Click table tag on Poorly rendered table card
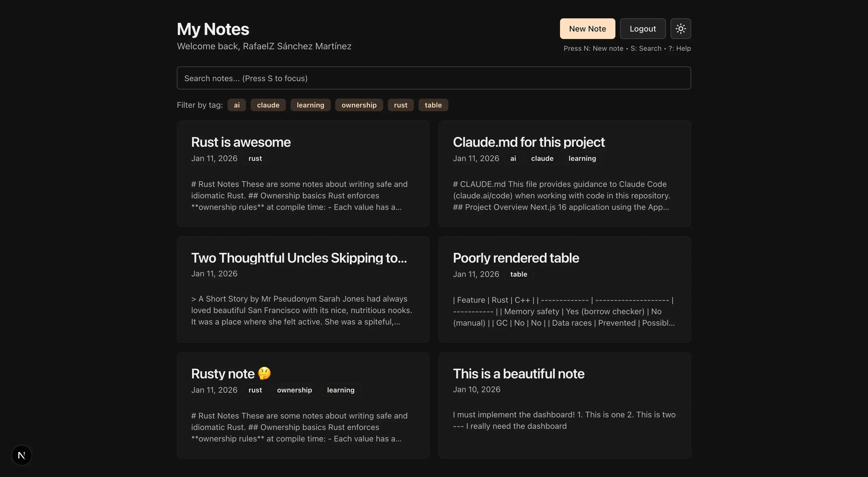Screen dimensions: 868x477 tap(518, 274)
